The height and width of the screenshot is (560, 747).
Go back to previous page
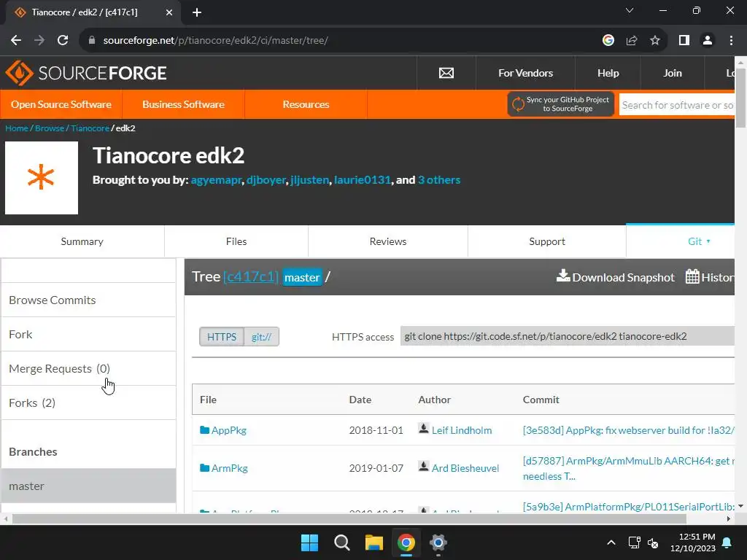click(16, 41)
